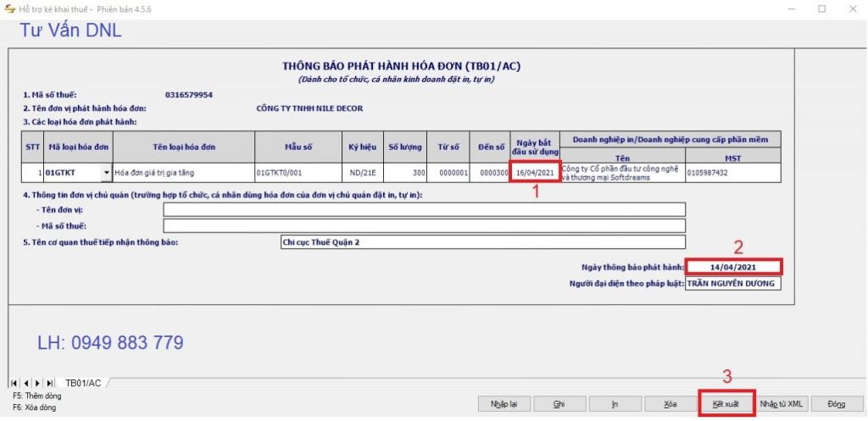Click the Nhập lại button

tap(504, 404)
